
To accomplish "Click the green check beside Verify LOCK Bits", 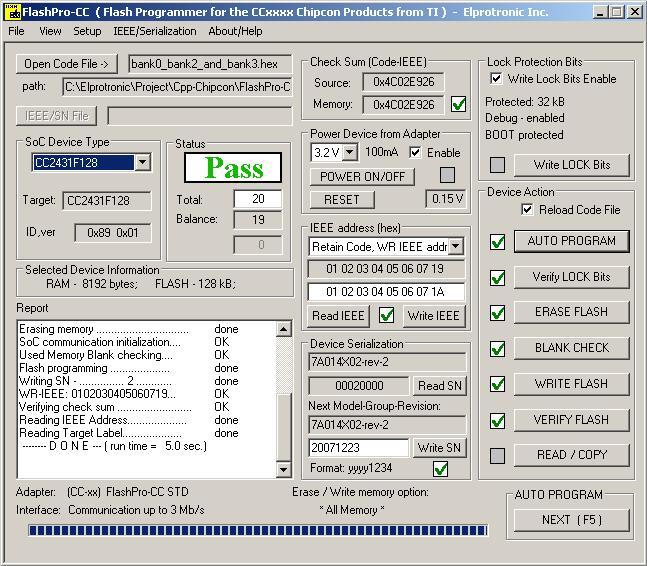I will (x=498, y=278).
